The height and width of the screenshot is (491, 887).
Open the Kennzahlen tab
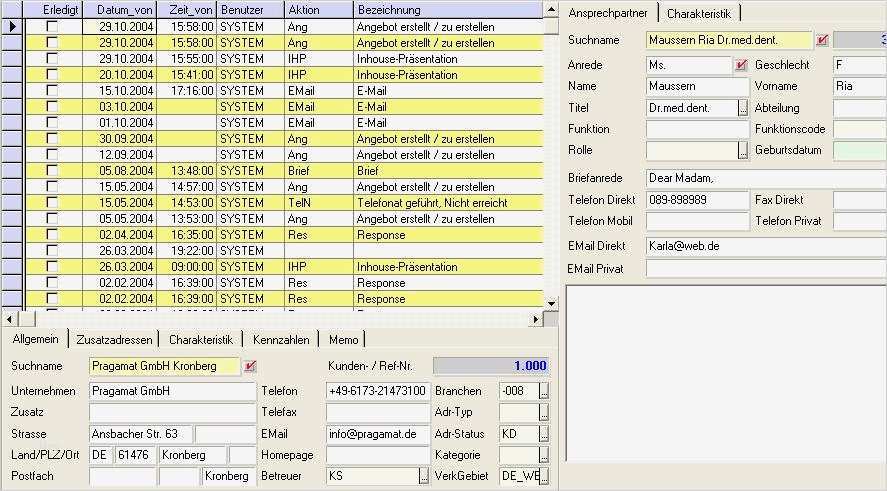click(x=281, y=340)
